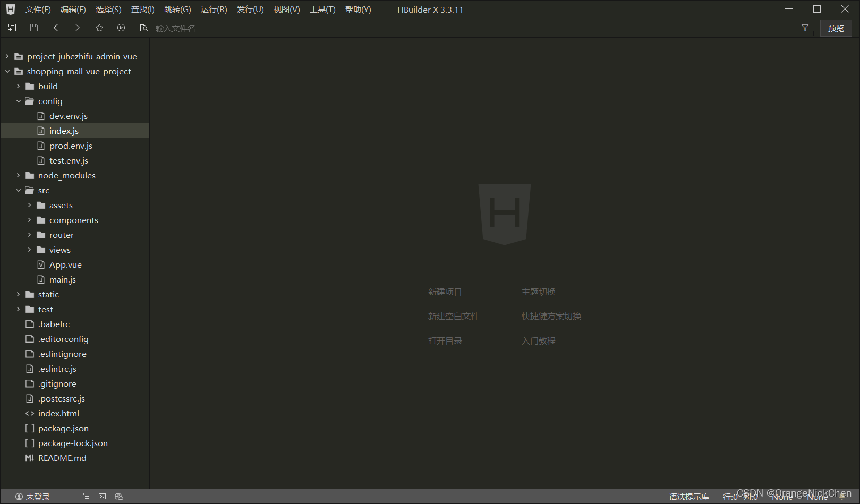The image size is (860, 504).
Task: Open the 运行(R) menu
Action: 214,10
